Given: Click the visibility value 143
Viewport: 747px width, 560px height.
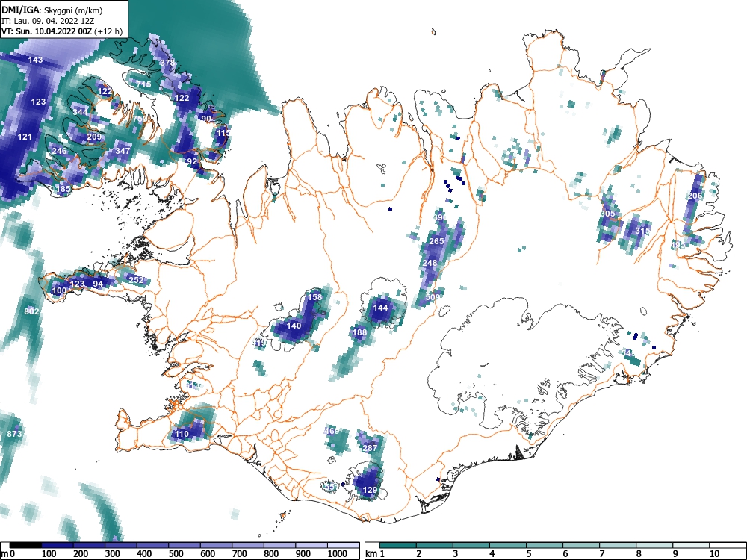Looking at the screenshot, I should (x=36, y=60).
